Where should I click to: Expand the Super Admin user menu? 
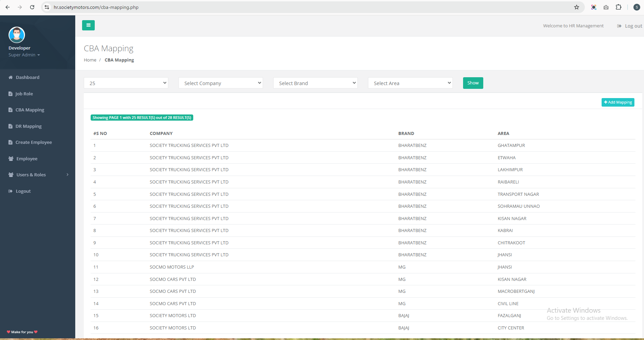24,55
